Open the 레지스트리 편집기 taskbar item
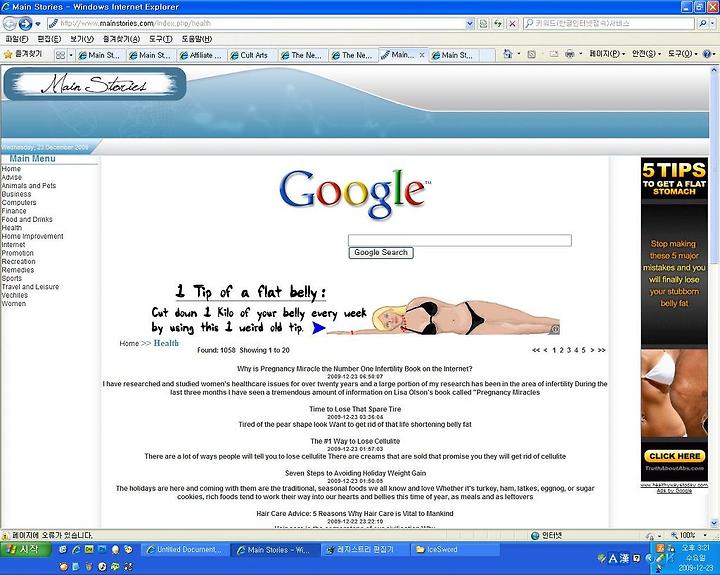 [x=364, y=550]
